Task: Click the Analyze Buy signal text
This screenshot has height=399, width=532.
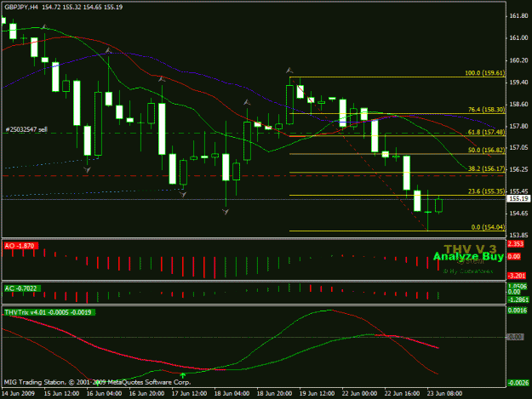Action: (468, 257)
